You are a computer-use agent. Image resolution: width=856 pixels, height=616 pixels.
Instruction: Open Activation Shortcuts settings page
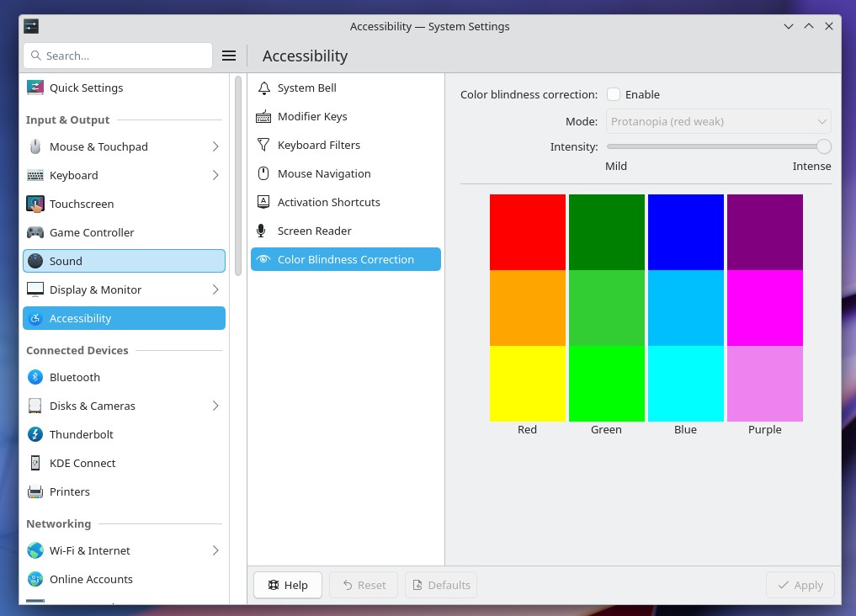[x=346, y=202]
